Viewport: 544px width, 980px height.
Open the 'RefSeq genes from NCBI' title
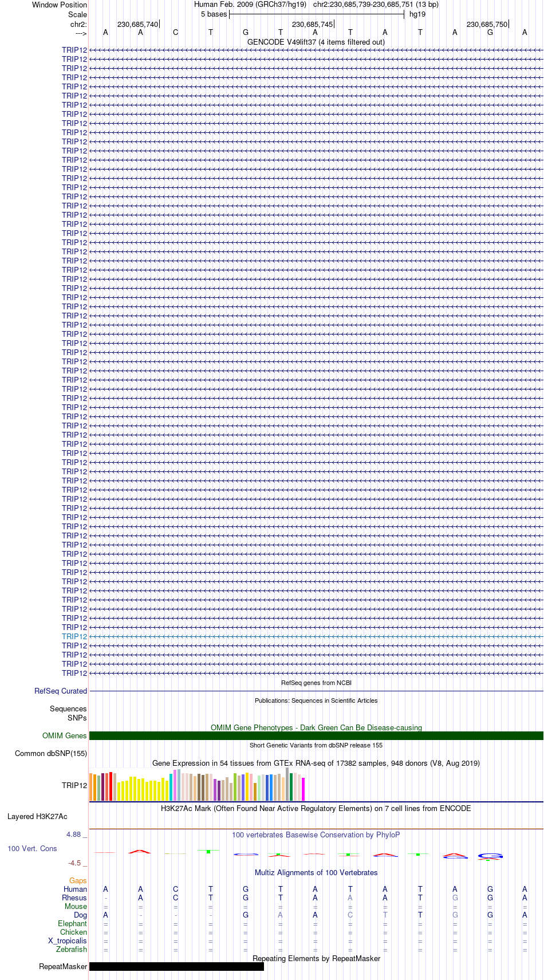pyautogui.click(x=316, y=683)
